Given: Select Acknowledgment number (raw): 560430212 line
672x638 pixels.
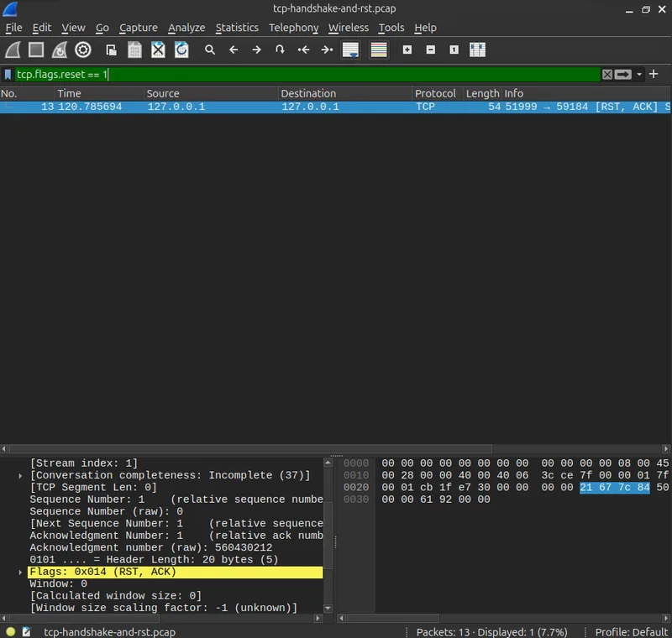Looking at the screenshot, I should [151, 547].
